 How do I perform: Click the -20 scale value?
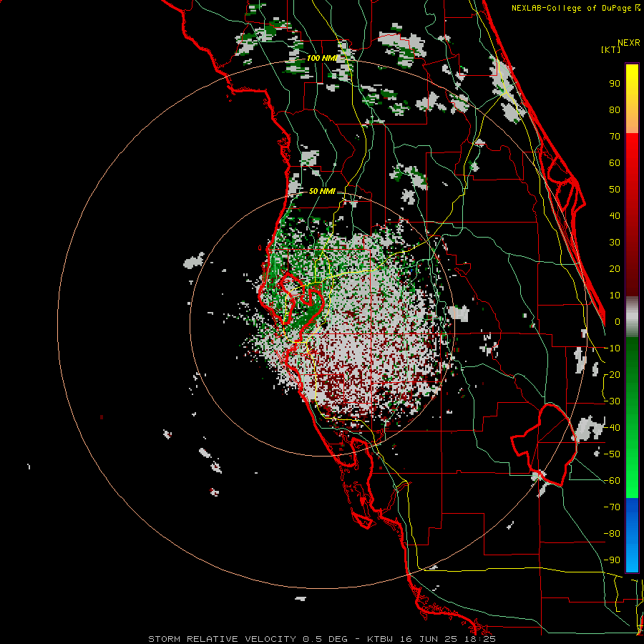[612, 374]
